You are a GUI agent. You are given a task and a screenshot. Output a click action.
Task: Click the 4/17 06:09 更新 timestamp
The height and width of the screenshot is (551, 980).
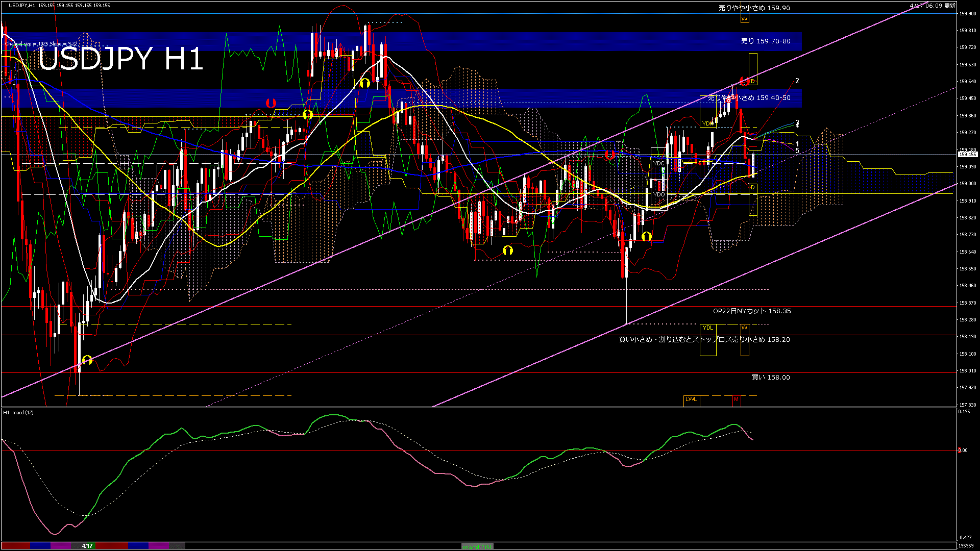pyautogui.click(x=932, y=6)
